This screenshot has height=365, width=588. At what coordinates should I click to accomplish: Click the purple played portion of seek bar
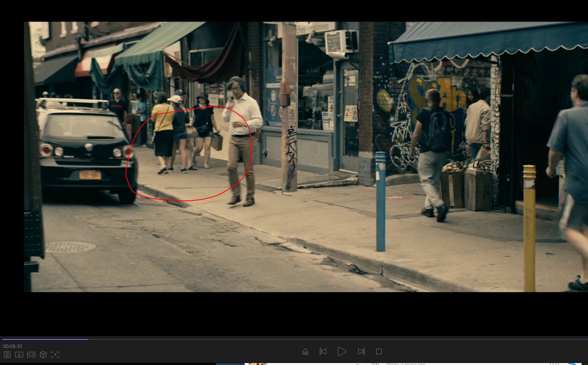coord(44,339)
